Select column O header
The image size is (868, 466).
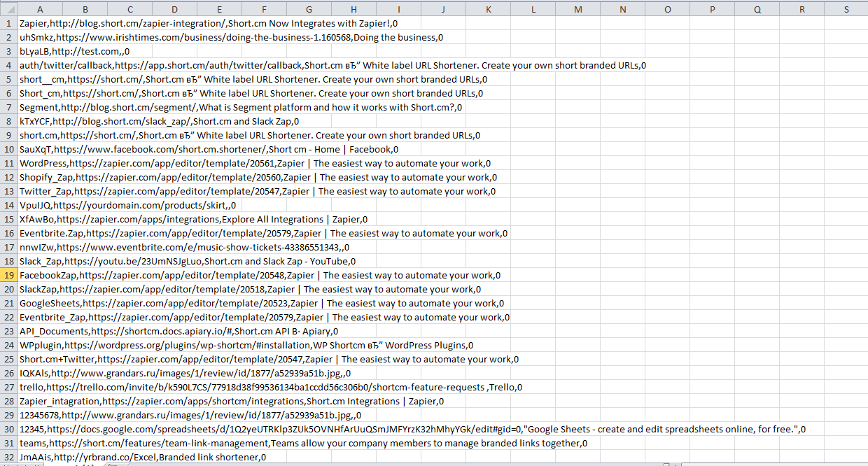pyautogui.click(x=667, y=9)
